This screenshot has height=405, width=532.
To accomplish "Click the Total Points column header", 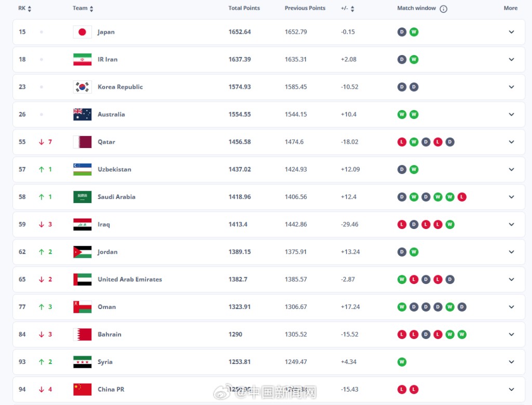I will [x=244, y=8].
